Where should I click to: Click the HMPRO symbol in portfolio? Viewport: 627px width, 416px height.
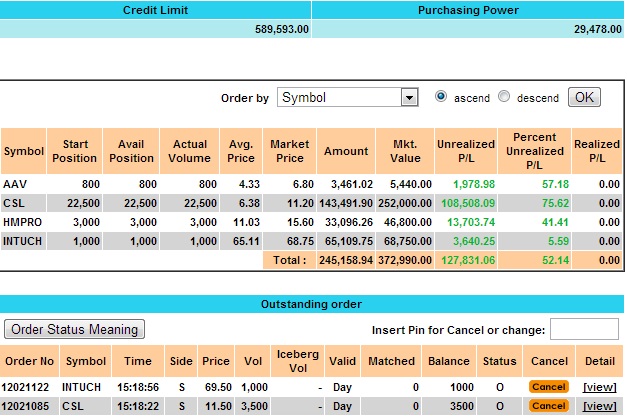click(24, 221)
